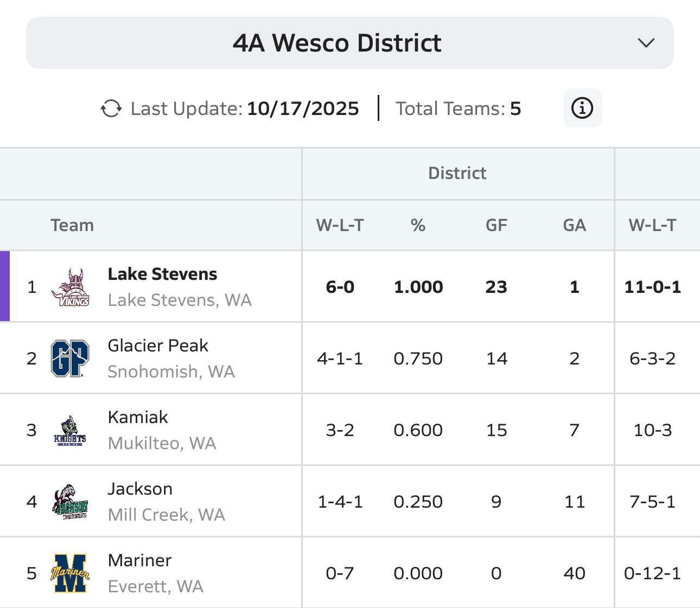Sort by the GA column header
The image size is (700, 608).
[x=574, y=226]
